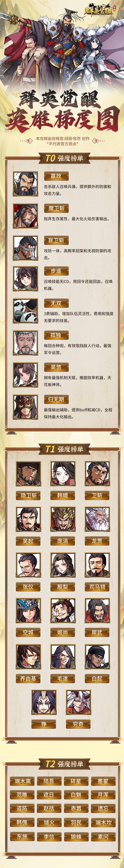Click the 狰 name label

(x=44, y=724)
